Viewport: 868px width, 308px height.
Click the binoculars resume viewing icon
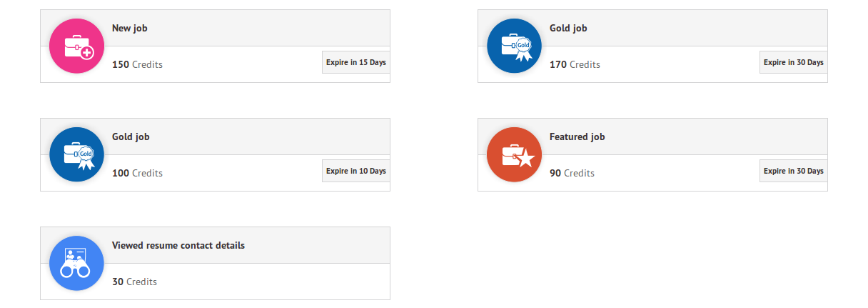pos(76,263)
